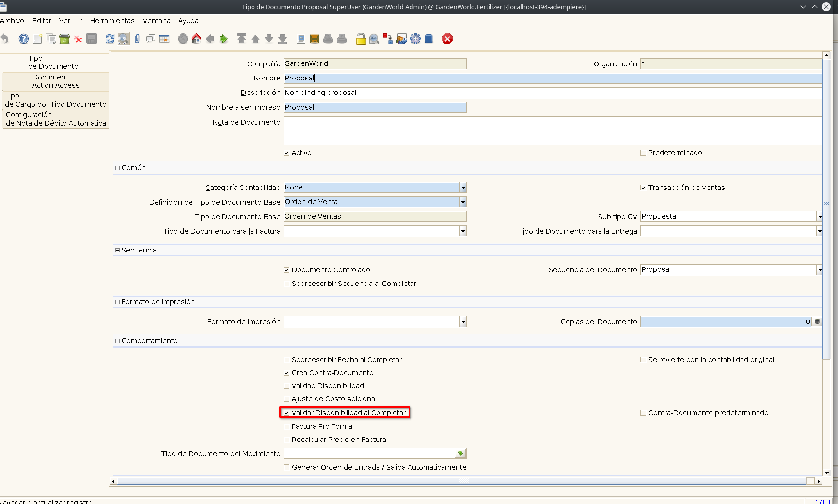Click the red X delete selection icon

[x=78, y=39]
